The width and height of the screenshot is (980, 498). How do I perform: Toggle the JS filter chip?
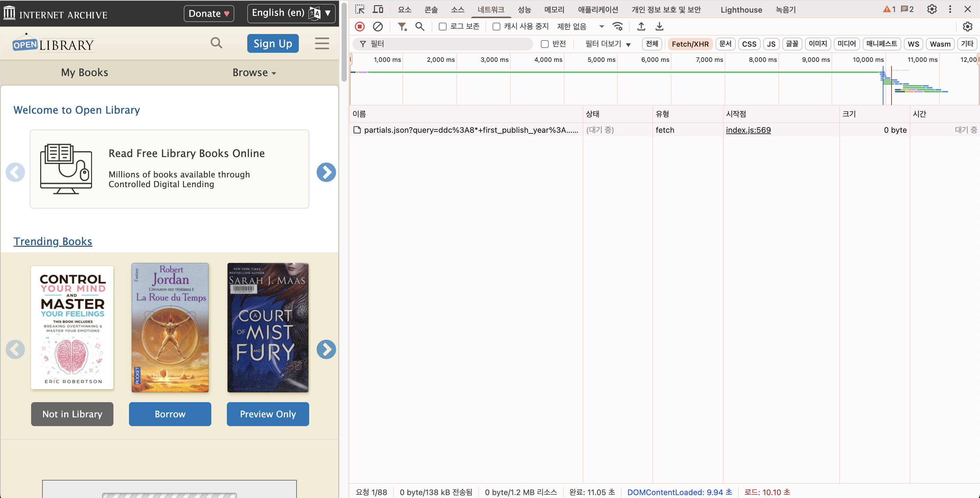[x=771, y=44]
